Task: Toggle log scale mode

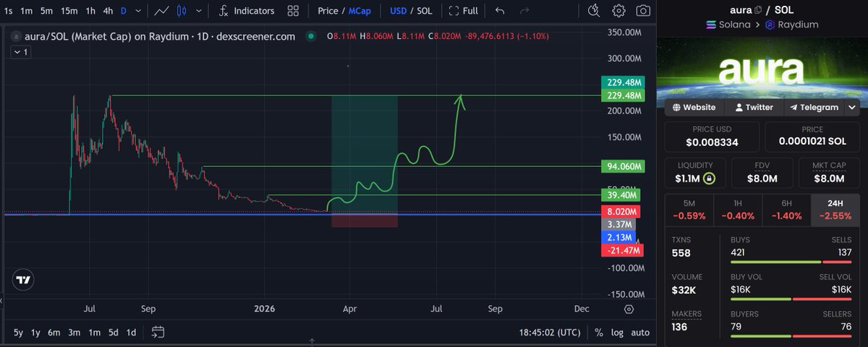Action: 617,333
